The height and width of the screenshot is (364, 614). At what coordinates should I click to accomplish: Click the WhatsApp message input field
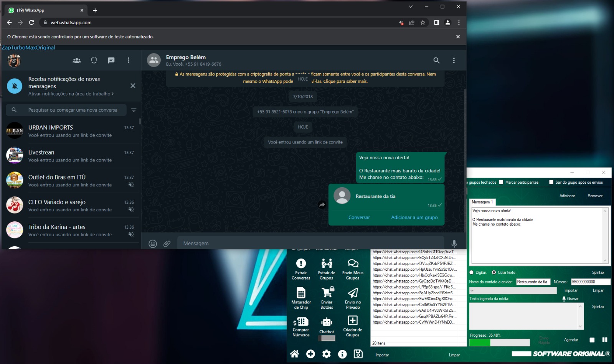pos(310,243)
